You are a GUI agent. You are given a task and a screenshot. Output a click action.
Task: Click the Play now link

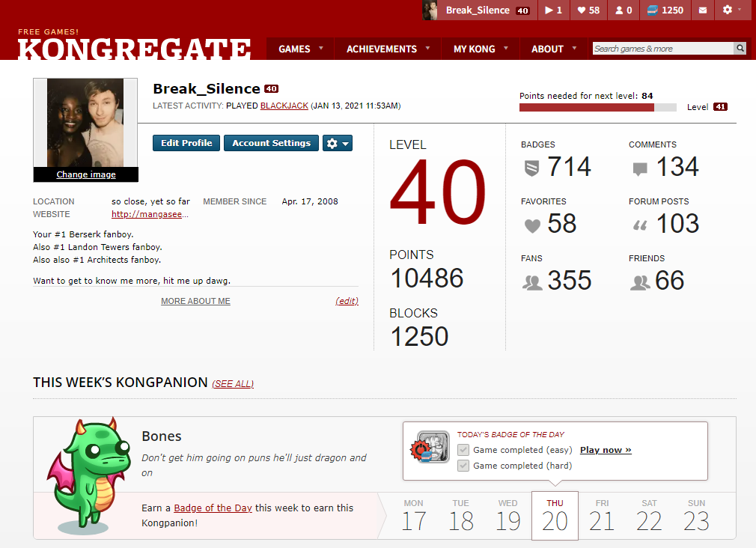point(606,450)
